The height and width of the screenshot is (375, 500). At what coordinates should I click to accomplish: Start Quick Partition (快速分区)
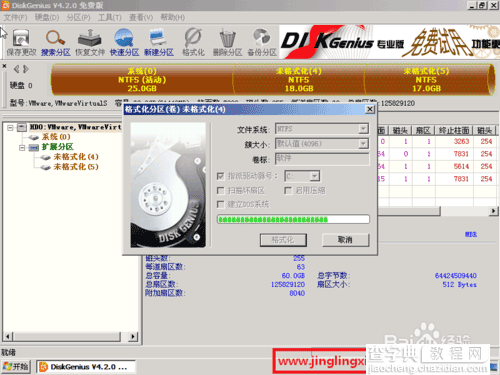pyautogui.click(x=124, y=42)
